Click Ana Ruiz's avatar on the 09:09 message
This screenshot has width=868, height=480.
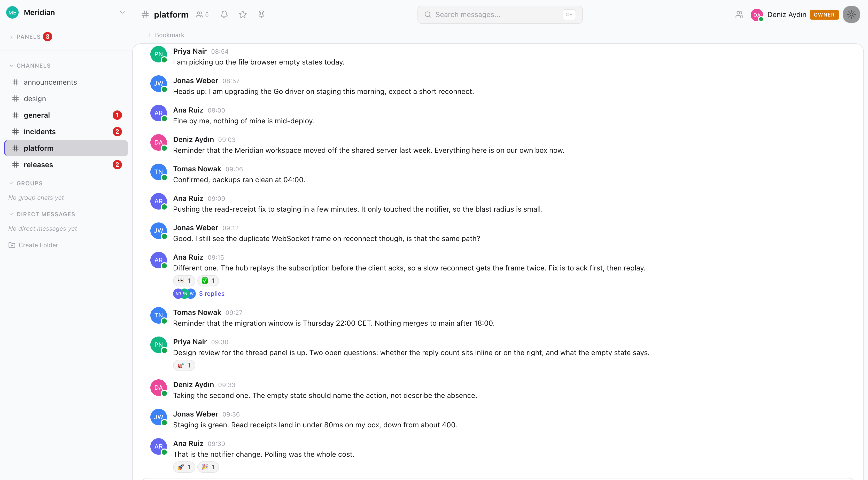coord(158,201)
